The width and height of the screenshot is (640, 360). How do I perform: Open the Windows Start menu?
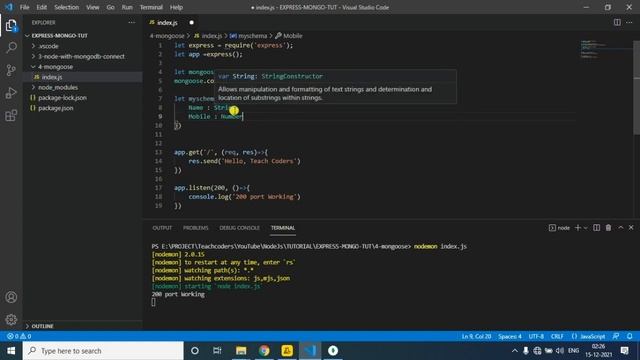[11, 351]
